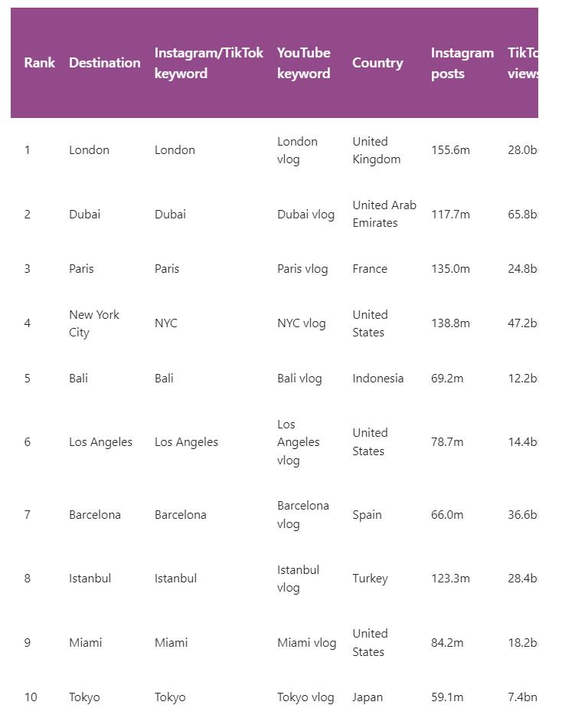562x728 pixels.
Task: Click the YouTube keyword column header
Action: tap(303, 63)
